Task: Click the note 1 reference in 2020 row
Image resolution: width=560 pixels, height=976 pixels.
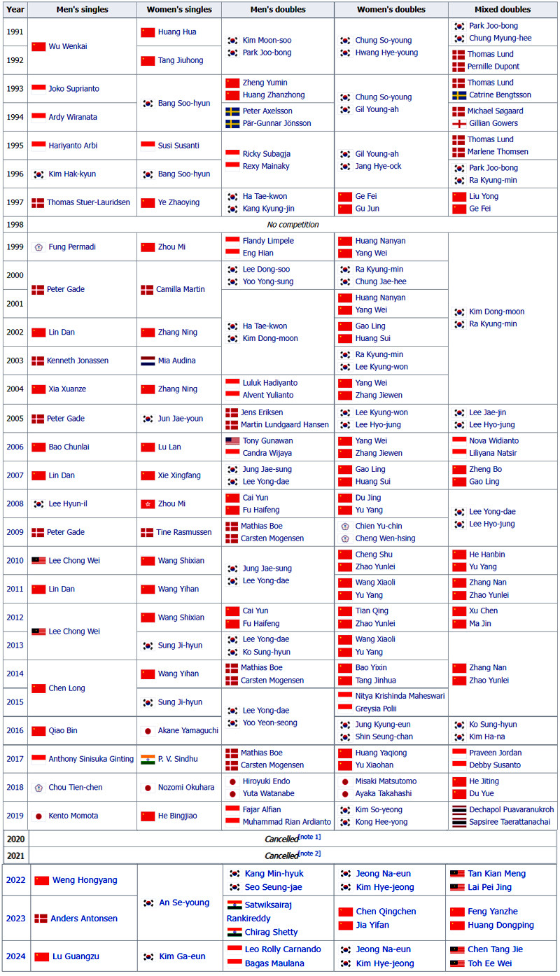Action: coord(309,836)
